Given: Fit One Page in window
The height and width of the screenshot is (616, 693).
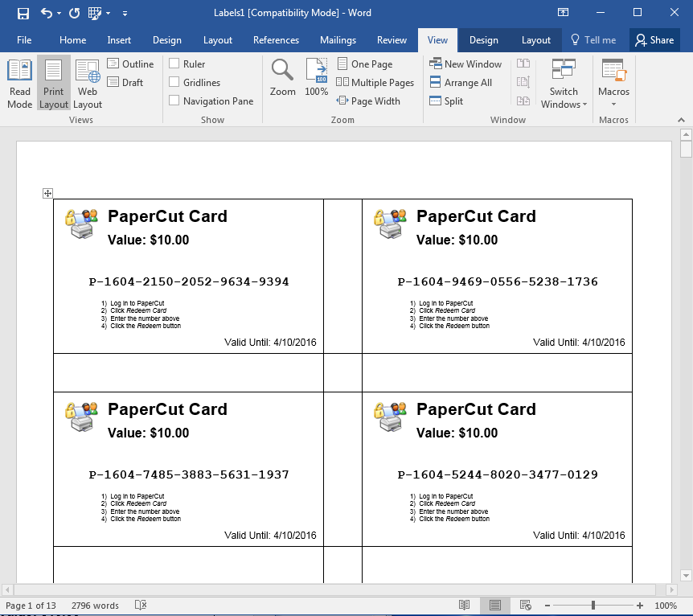Looking at the screenshot, I should 365,64.
